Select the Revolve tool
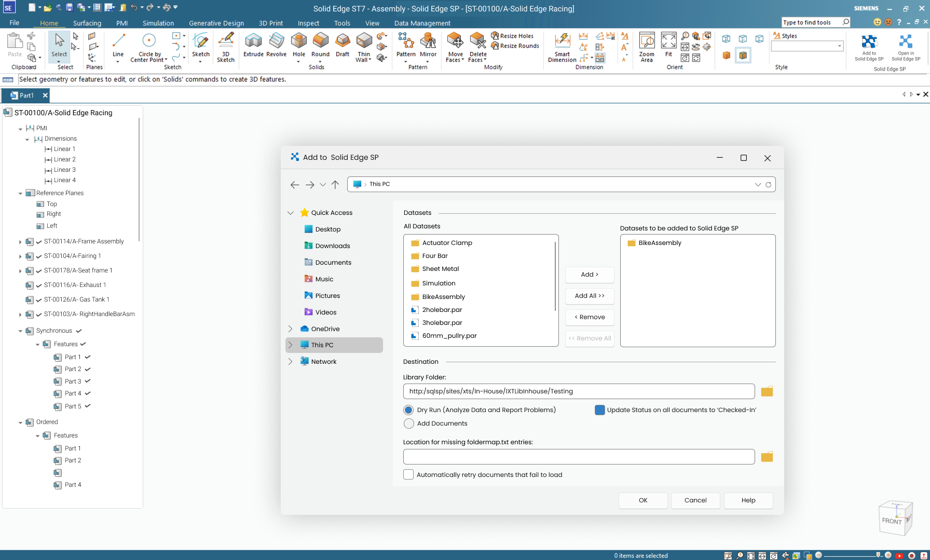Viewport: 930px width, 560px height. (276, 45)
